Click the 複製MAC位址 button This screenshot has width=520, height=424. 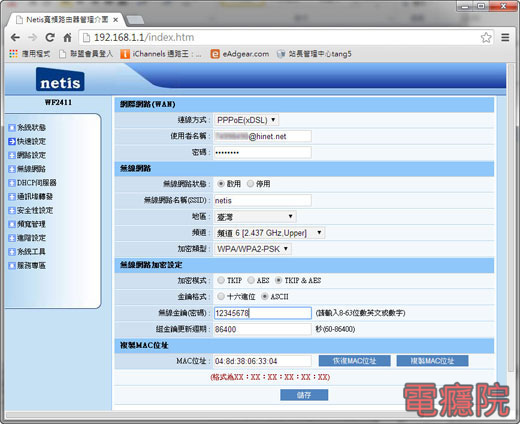coord(432,361)
